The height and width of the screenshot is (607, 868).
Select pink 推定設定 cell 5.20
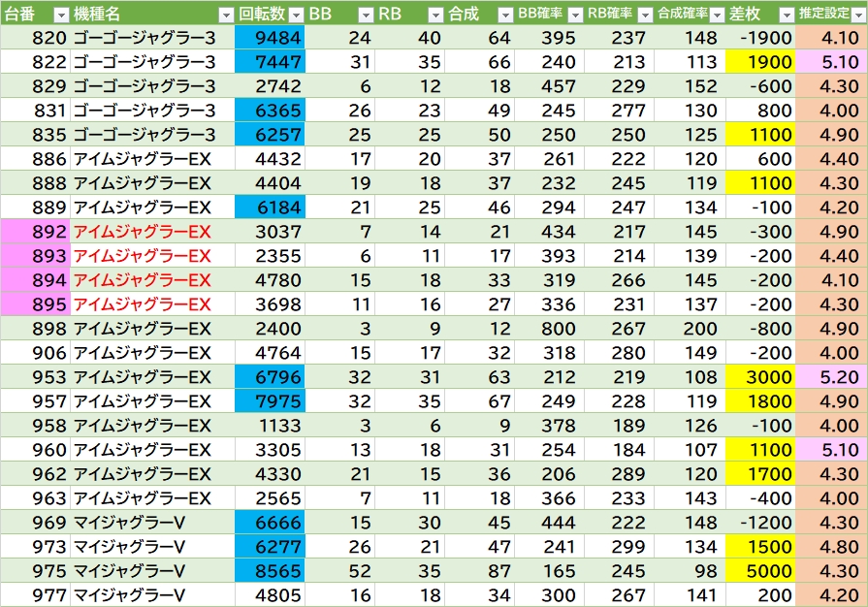[x=831, y=377]
